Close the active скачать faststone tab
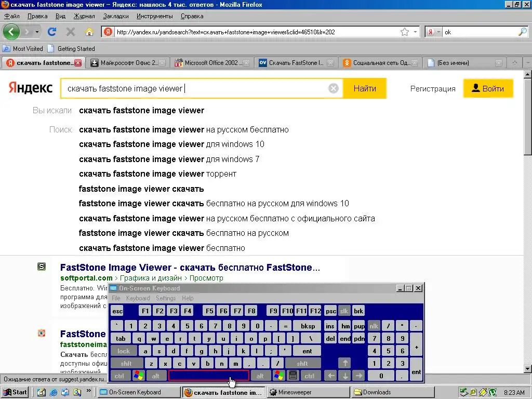The image size is (532, 399). (x=78, y=63)
